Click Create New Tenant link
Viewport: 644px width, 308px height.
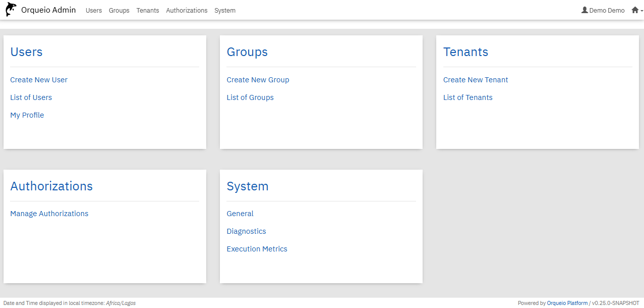(476, 80)
